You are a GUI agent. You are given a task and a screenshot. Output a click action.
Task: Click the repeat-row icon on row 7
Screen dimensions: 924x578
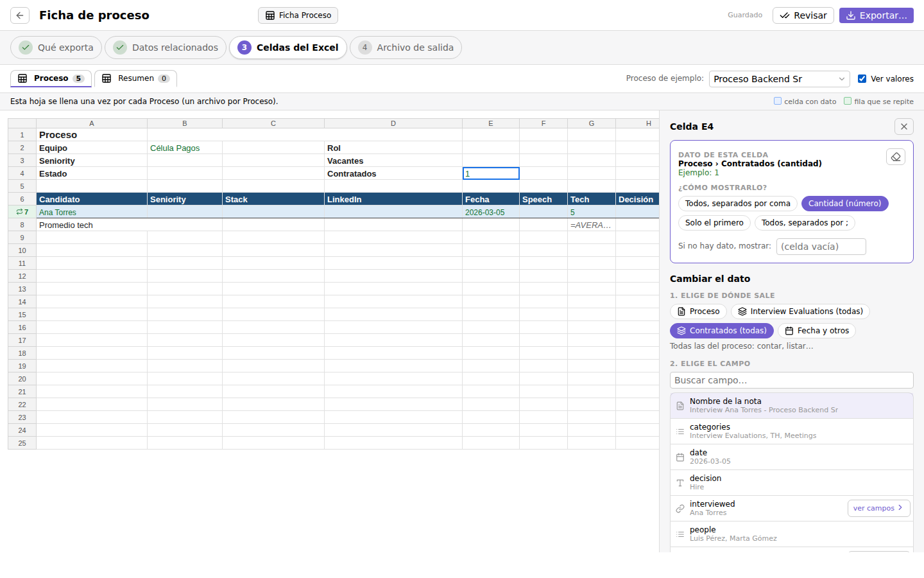click(x=19, y=212)
